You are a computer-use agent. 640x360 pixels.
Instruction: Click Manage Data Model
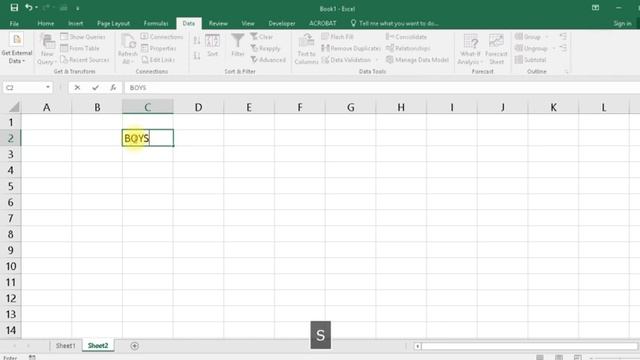click(418, 60)
